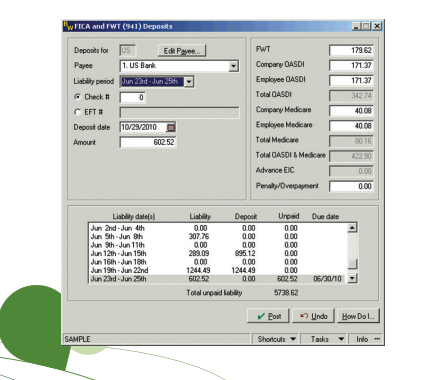Click the Company OASDI field
430x380 pixels.
(351, 65)
